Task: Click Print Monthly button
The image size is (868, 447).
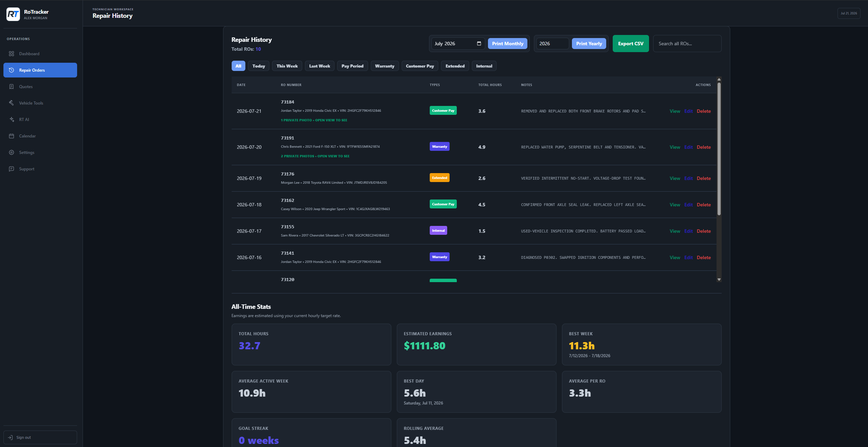Action: (x=508, y=44)
